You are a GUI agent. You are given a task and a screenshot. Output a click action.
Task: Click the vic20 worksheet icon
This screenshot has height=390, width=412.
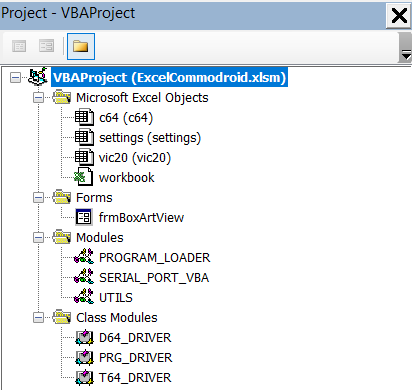point(84,157)
